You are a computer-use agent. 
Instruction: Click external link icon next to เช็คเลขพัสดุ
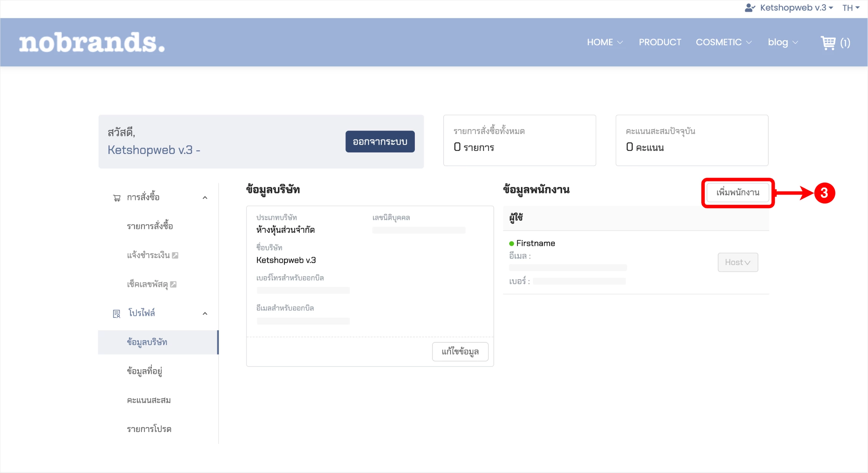173,284
